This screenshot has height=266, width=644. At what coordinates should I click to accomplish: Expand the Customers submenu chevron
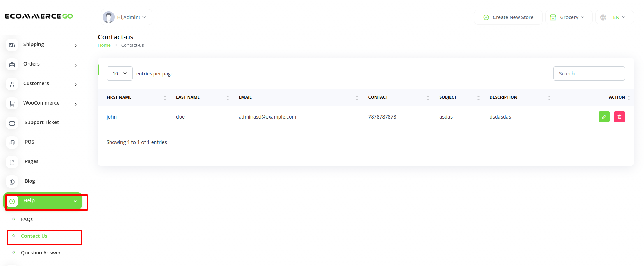pos(76,85)
